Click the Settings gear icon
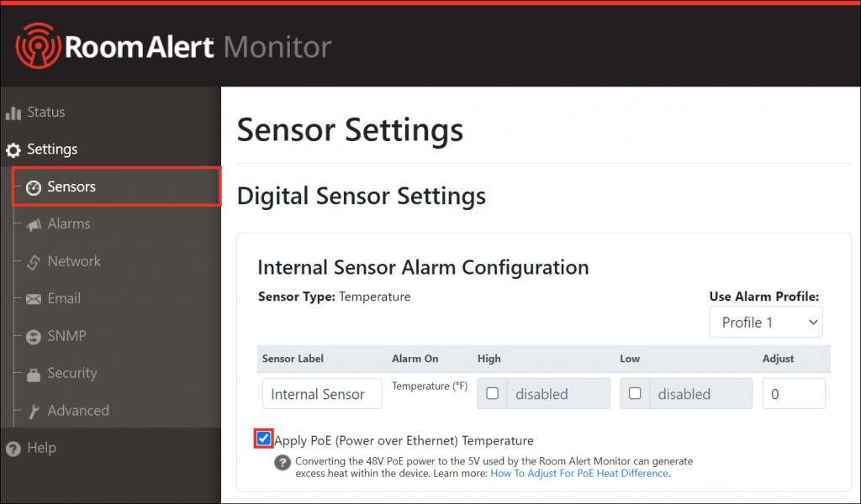Viewport: 861px width, 504px height. coord(14,149)
